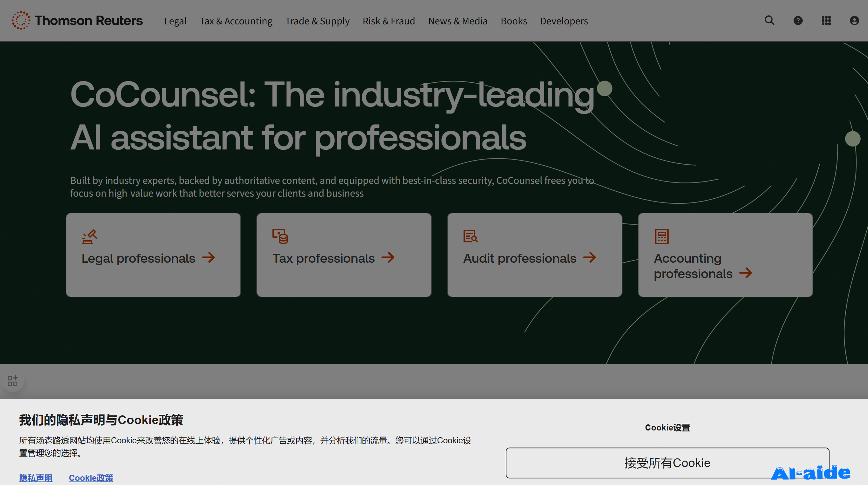Open the 隐私声明 privacy link
Viewport: 868px width, 485px height.
36,478
